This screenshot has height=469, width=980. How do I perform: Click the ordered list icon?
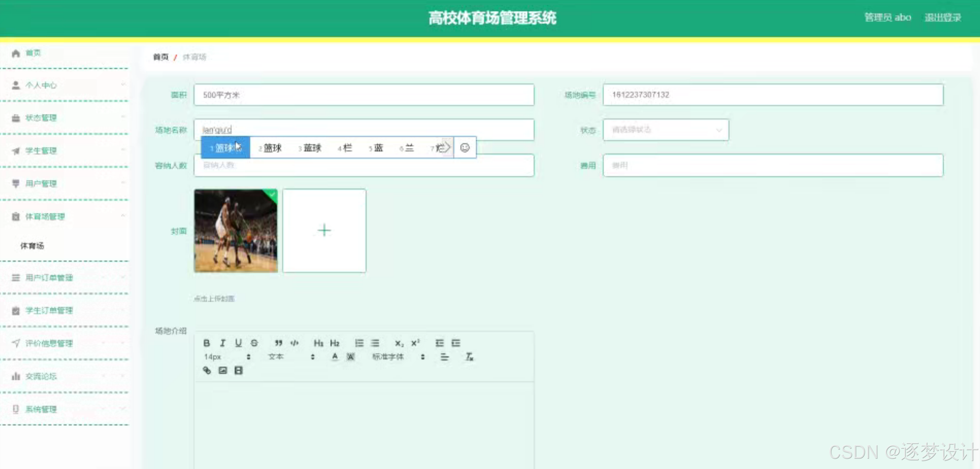pos(359,343)
